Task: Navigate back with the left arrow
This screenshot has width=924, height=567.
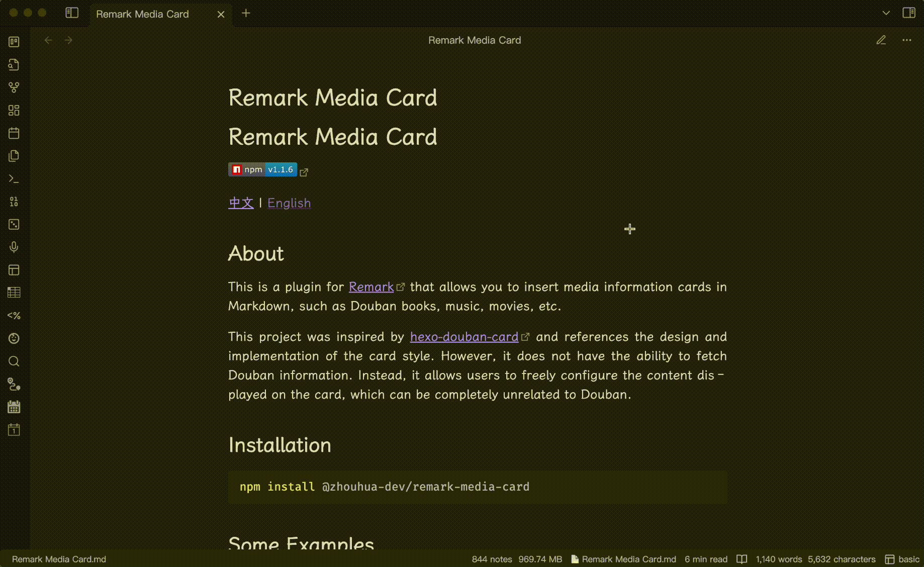Action: [x=48, y=40]
